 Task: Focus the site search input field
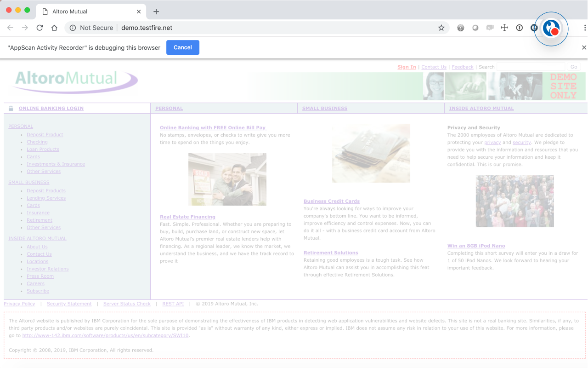[531, 67]
